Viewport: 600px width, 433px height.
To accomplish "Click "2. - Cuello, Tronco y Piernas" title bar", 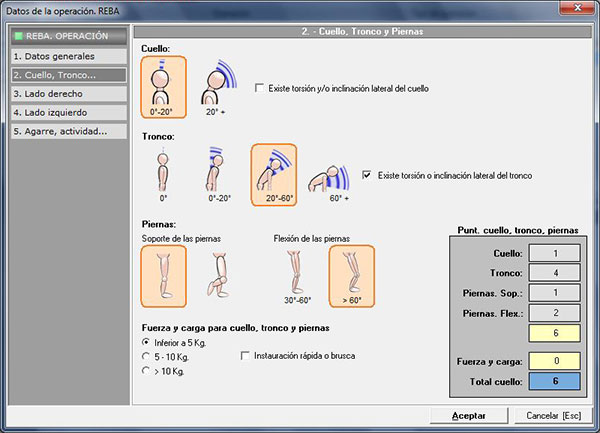I will click(362, 32).
